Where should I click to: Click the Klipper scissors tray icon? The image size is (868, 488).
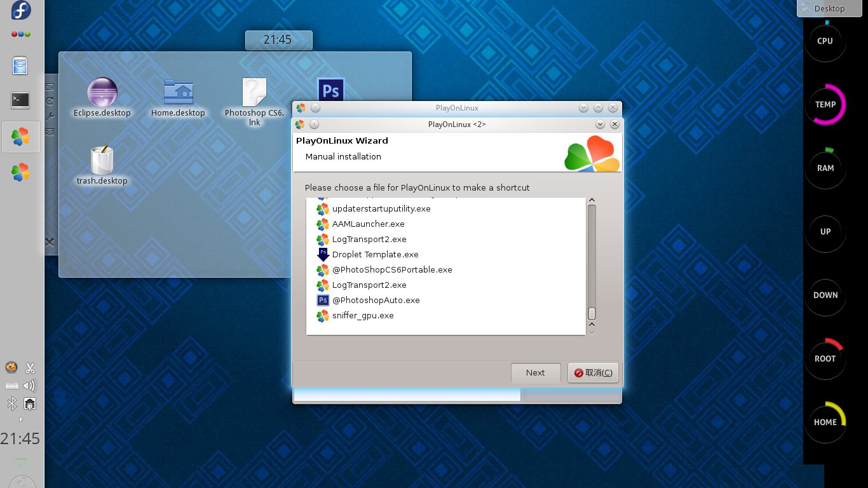click(30, 368)
